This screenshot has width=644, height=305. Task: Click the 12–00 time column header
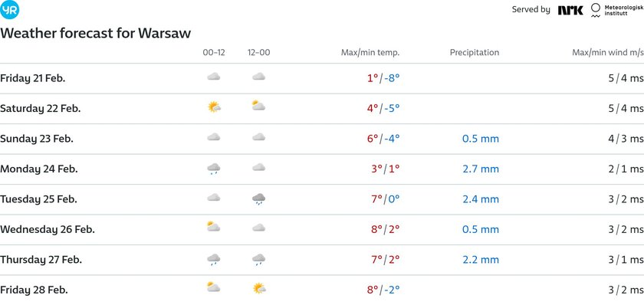pyautogui.click(x=259, y=53)
